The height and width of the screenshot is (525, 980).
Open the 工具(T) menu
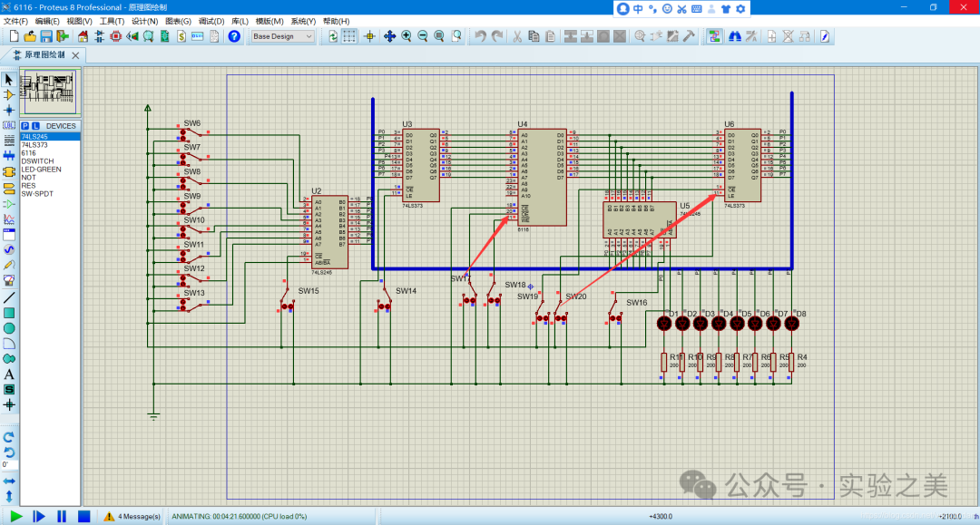[112, 21]
